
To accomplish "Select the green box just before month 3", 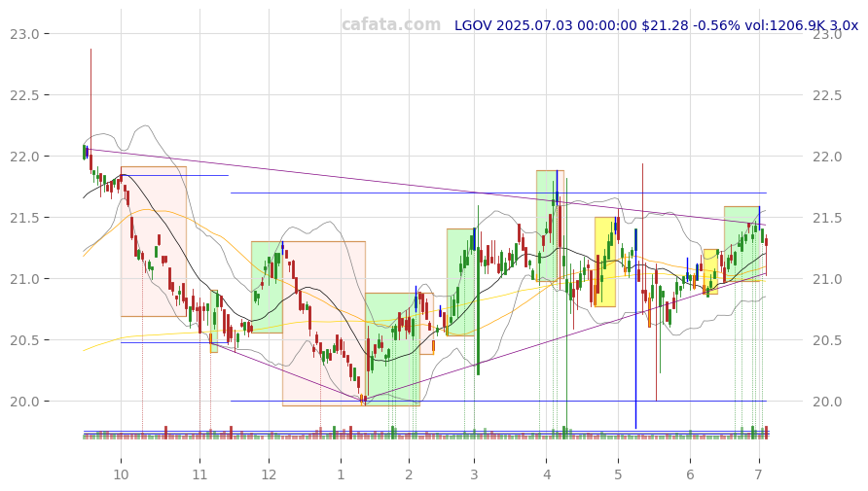I will pos(460,282).
